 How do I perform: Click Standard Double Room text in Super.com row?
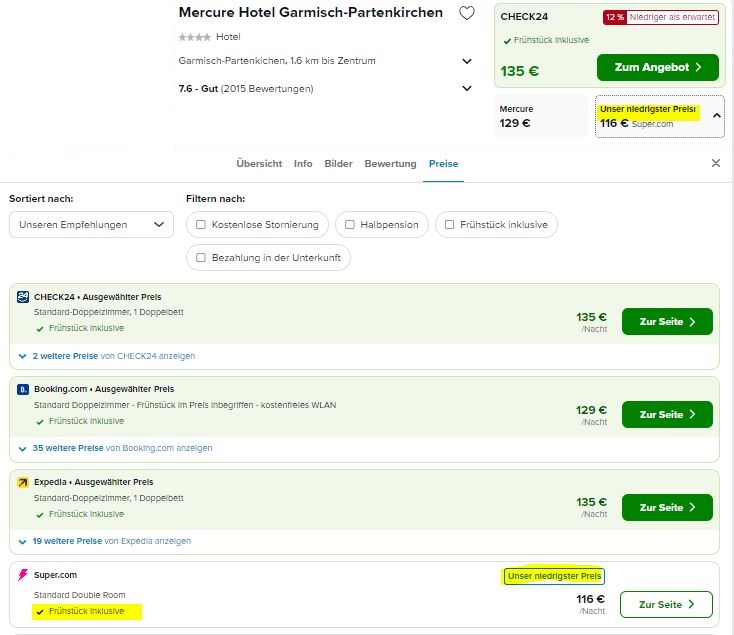[80, 595]
